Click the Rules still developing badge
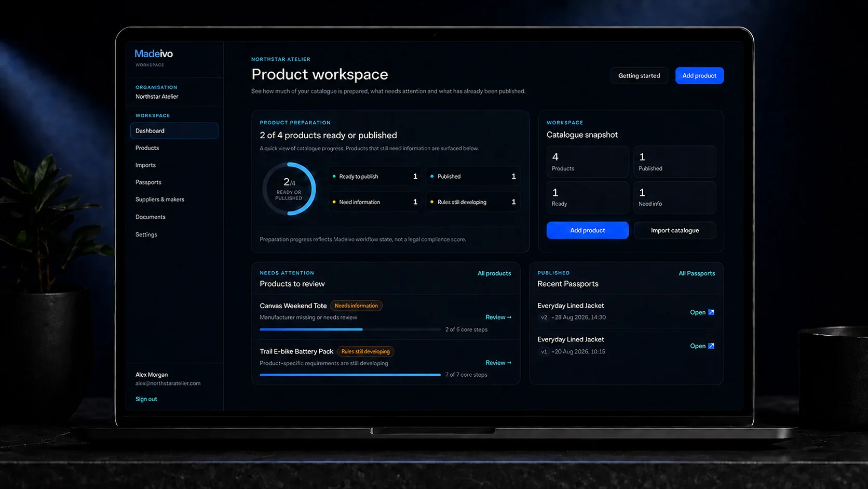The image size is (868, 489). coord(365,351)
